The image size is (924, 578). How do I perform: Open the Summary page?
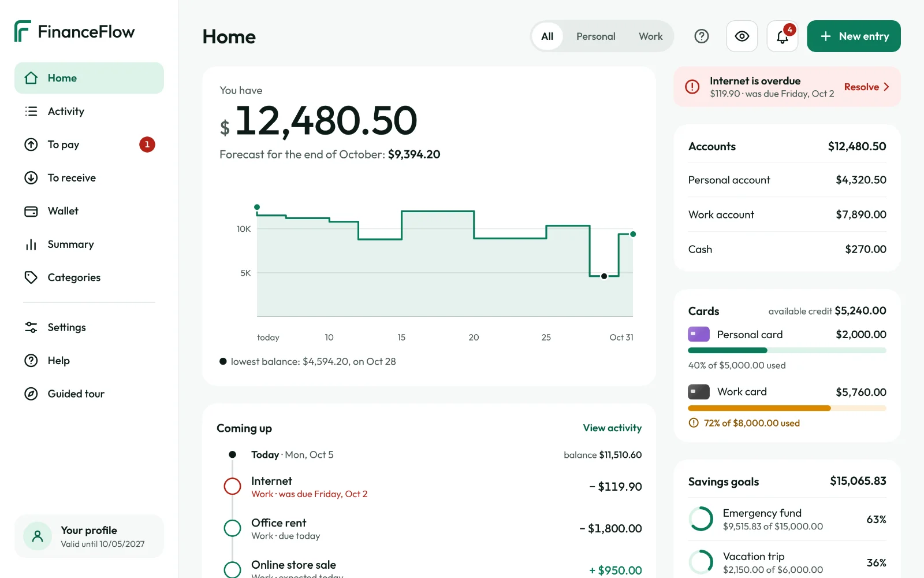[x=89, y=244]
